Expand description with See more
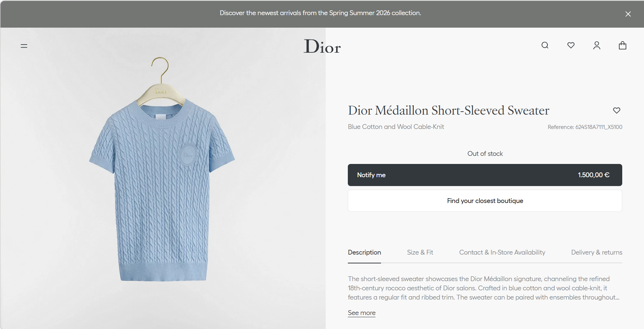Viewport: 644px width, 329px height. coord(361,313)
